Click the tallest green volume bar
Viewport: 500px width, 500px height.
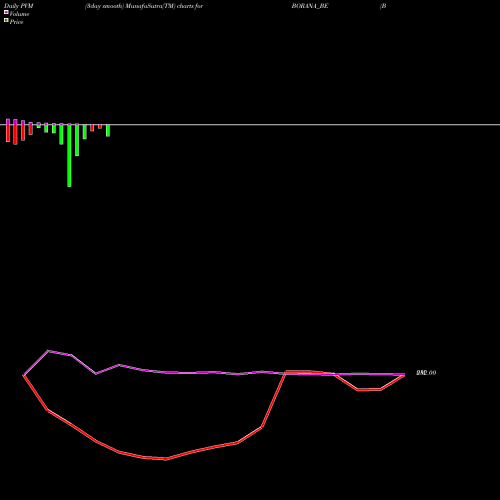pyautogui.click(x=69, y=155)
